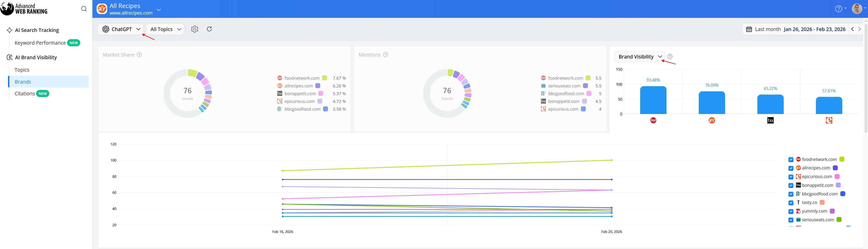Click tasty.co favicon in chart legend
The width and height of the screenshot is (868, 249).
[x=798, y=202]
